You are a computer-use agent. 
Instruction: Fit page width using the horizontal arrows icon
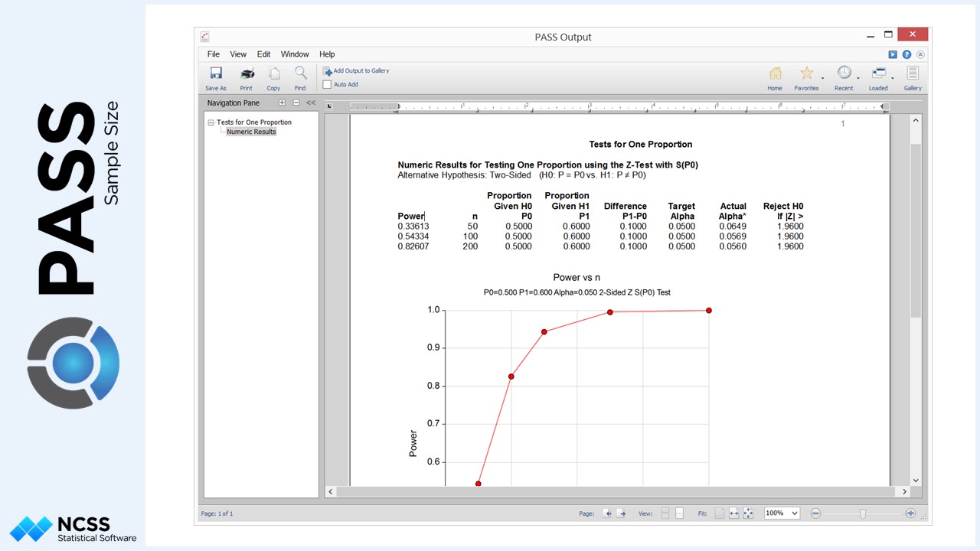pos(734,514)
